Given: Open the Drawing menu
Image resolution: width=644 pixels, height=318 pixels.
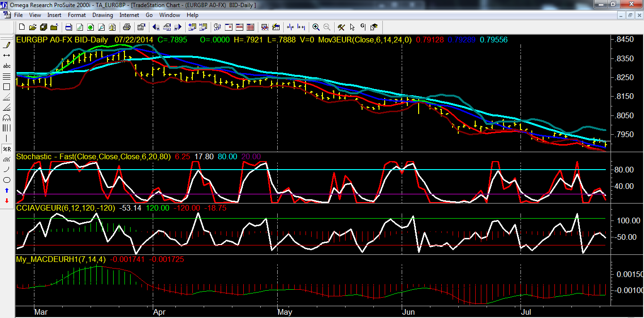Looking at the screenshot, I should (102, 15).
